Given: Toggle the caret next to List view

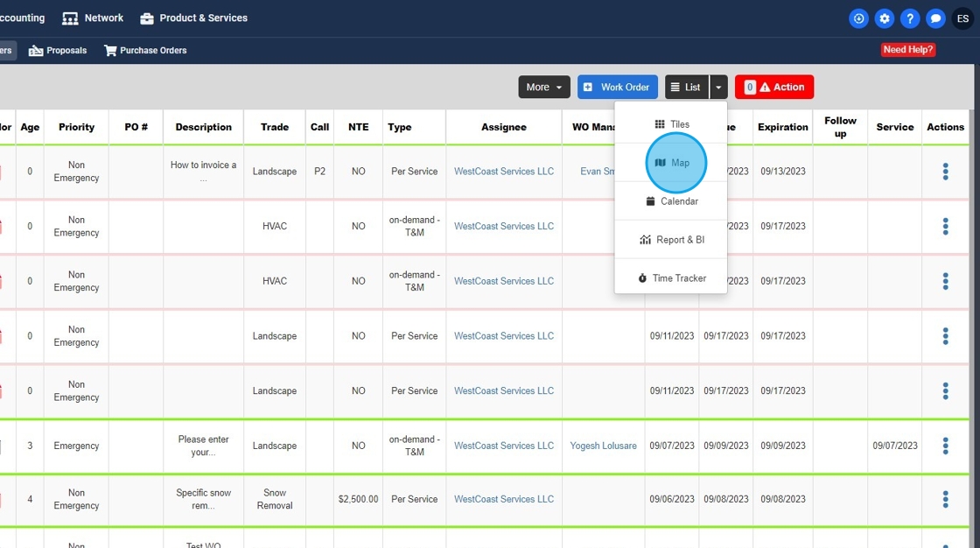Looking at the screenshot, I should tap(718, 88).
